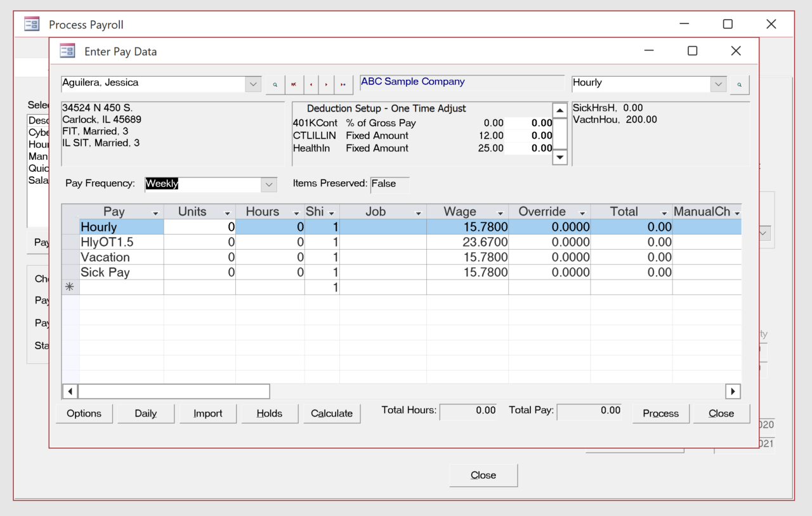The height and width of the screenshot is (516, 812).
Task: Open the Options screen
Action: pyautogui.click(x=84, y=413)
